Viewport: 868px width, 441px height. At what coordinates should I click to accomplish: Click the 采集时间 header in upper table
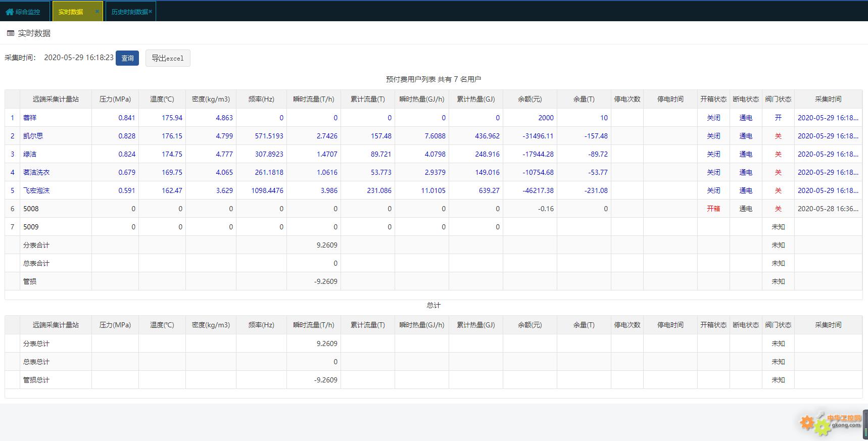[x=828, y=99]
